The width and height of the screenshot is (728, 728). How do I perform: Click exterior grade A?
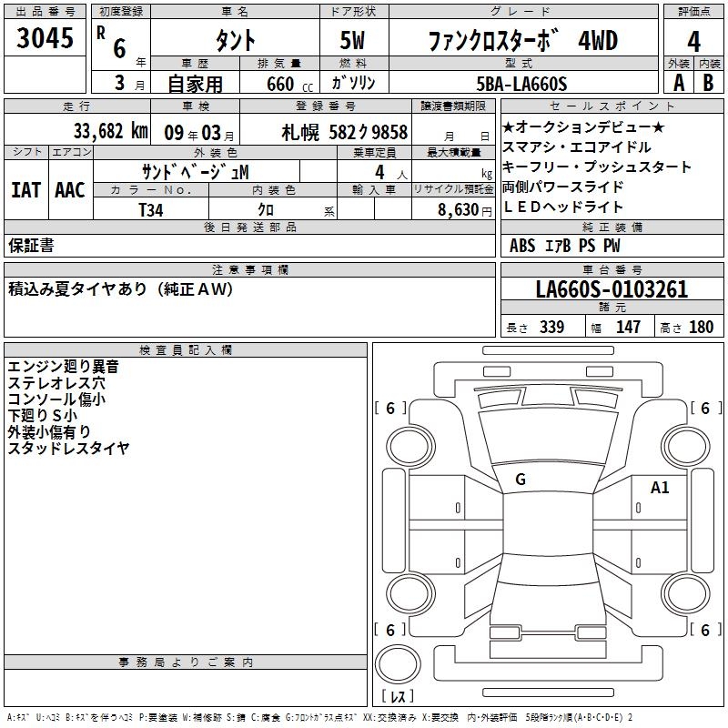tap(679, 83)
